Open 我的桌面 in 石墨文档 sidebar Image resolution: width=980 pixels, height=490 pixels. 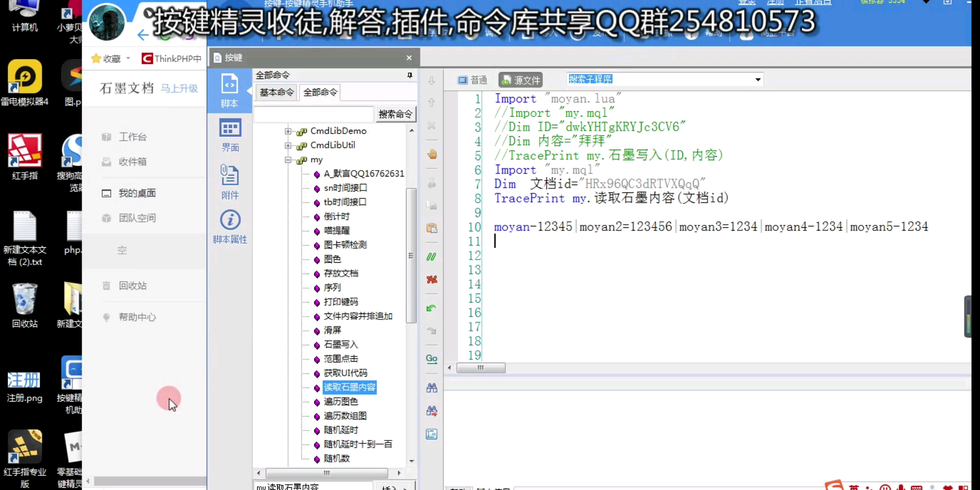(x=137, y=193)
